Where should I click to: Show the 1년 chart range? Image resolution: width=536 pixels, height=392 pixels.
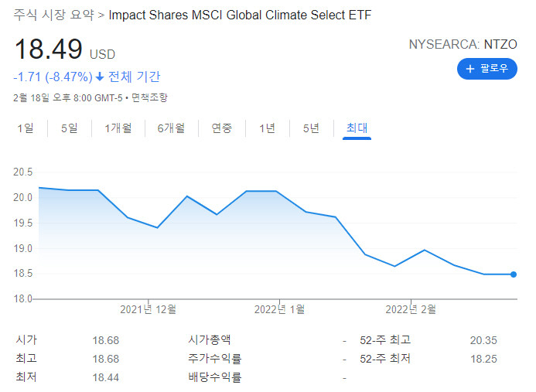pyautogui.click(x=267, y=128)
